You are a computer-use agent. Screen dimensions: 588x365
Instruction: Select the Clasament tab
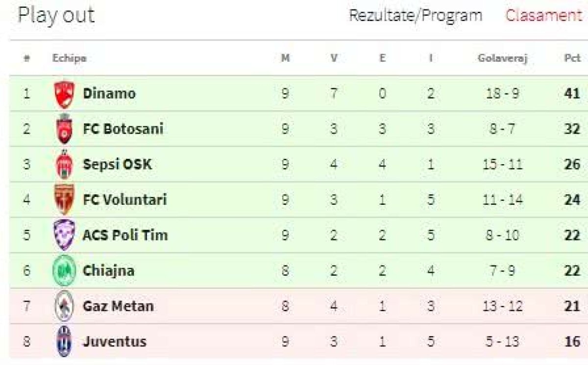(x=544, y=15)
